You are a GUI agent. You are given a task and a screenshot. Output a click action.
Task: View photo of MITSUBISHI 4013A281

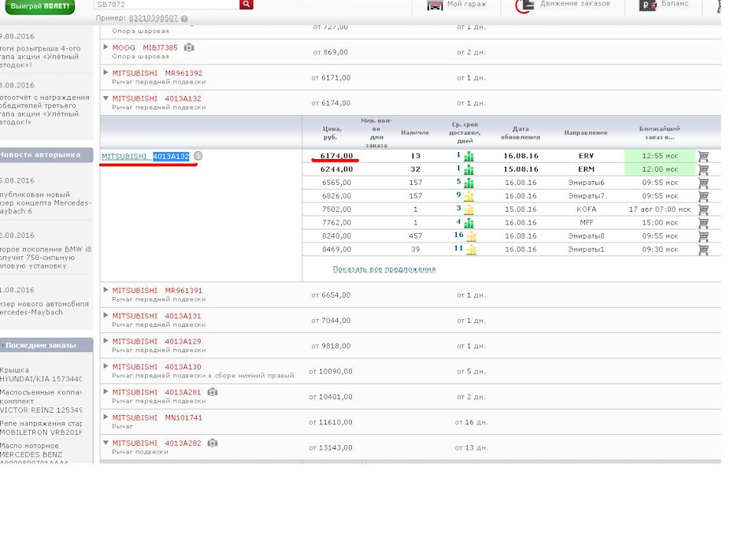click(x=212, y=392)
